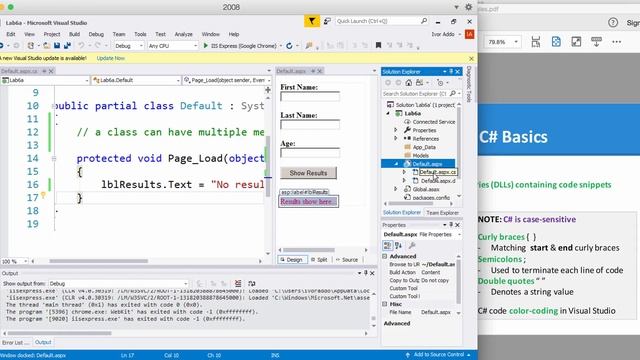Open the Project menu

tap(51, 34)
